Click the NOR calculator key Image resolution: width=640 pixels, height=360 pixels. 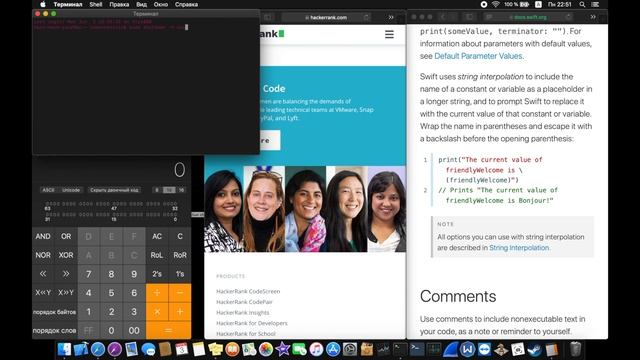point(43,255)
